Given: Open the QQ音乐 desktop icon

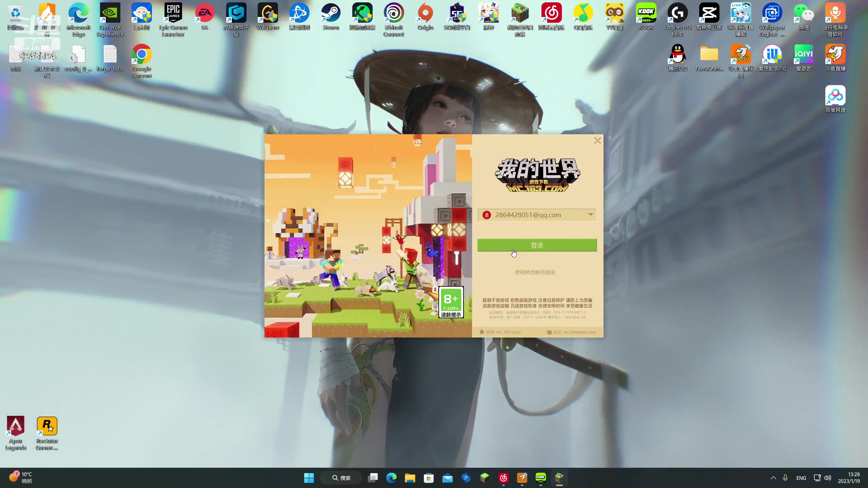Looking at the screenshot, I should coord(583,17).
